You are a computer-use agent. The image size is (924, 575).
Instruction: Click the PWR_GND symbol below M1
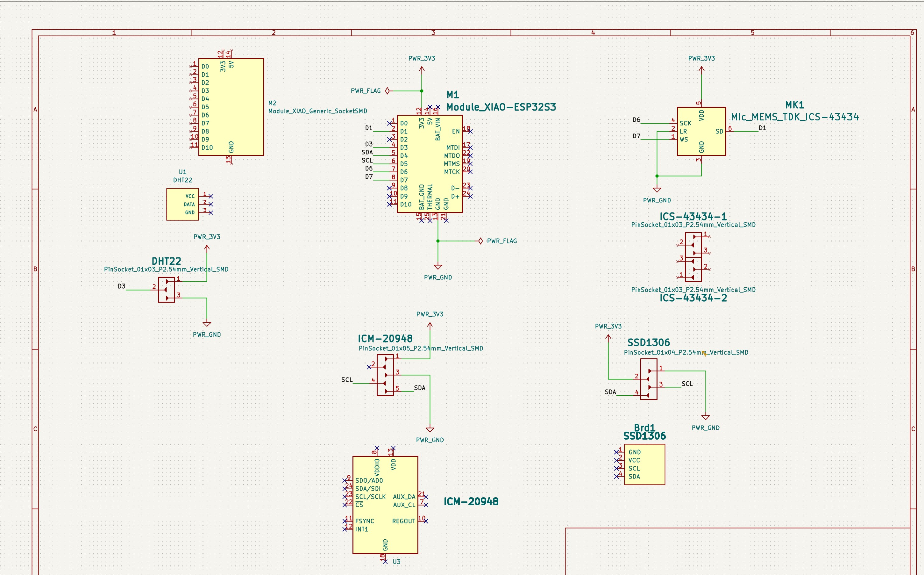tap(438, 267)
